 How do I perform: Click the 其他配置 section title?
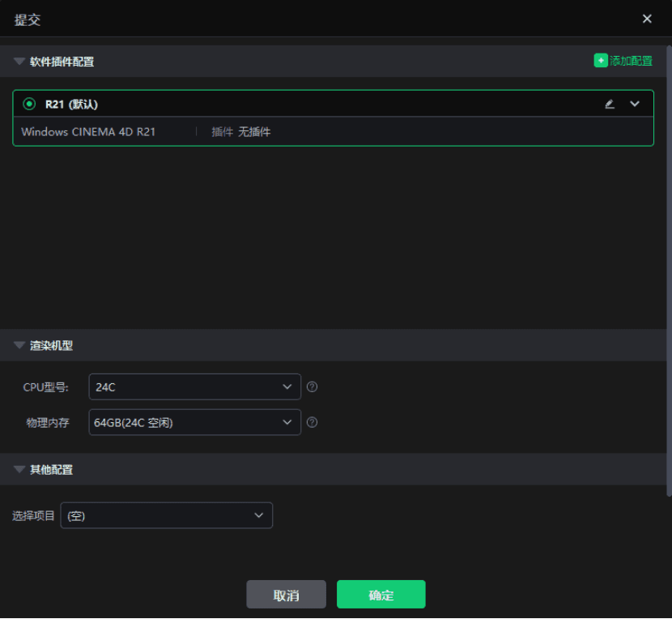pyautogui.click(x=52, y=470)
